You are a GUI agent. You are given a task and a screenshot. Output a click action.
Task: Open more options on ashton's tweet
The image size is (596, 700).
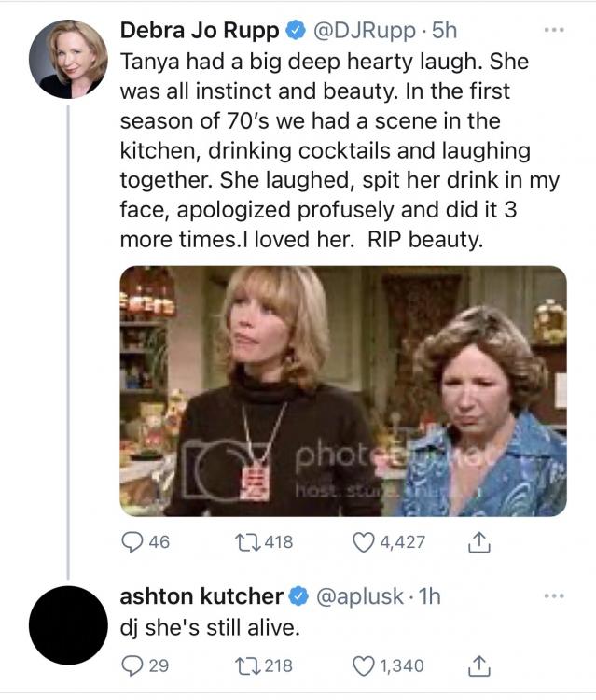[556, 595]
